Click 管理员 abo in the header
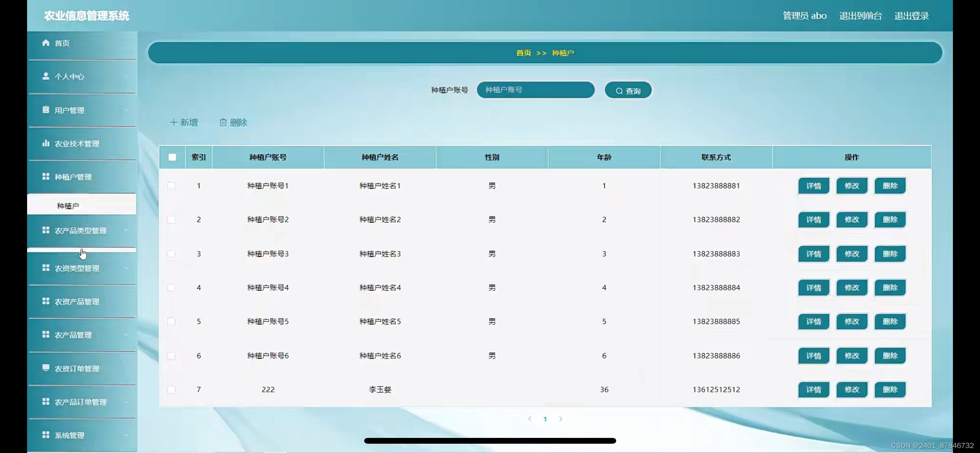The height and width of the screenshot is (453, 980). click(x=805, y=16)
